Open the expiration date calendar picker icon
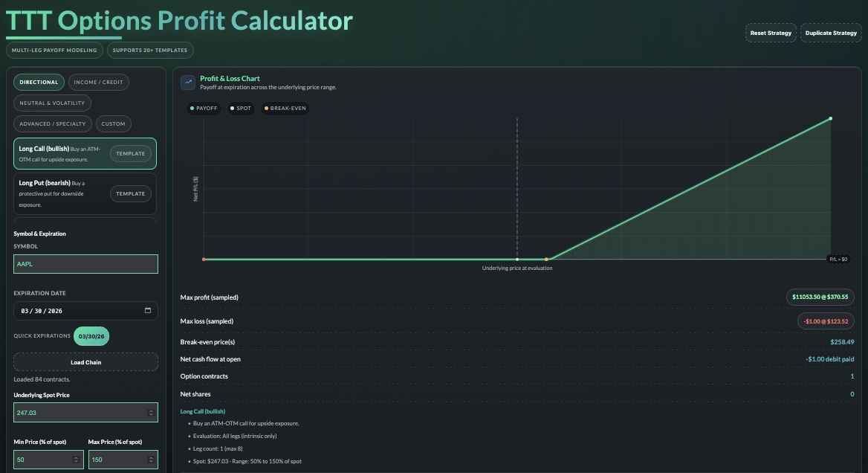Viewport: 868px width, 473px height. [x=148, y=310]
